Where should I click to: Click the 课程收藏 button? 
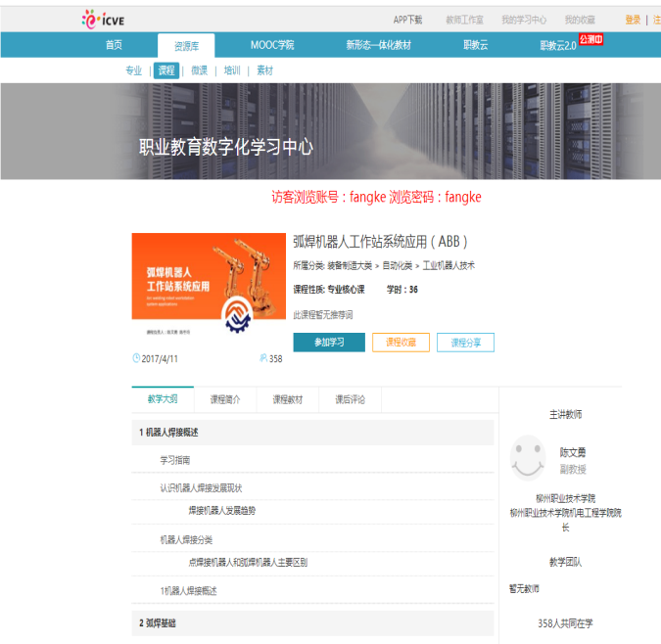coord(401,343)
